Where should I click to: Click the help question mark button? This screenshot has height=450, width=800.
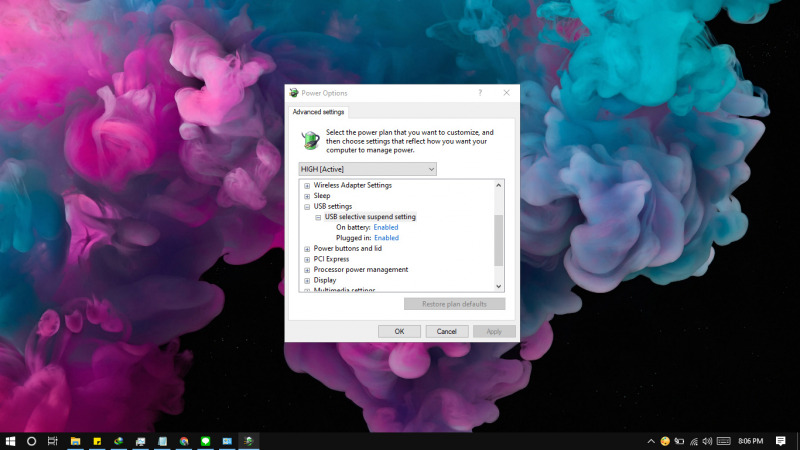coord(480,93)
